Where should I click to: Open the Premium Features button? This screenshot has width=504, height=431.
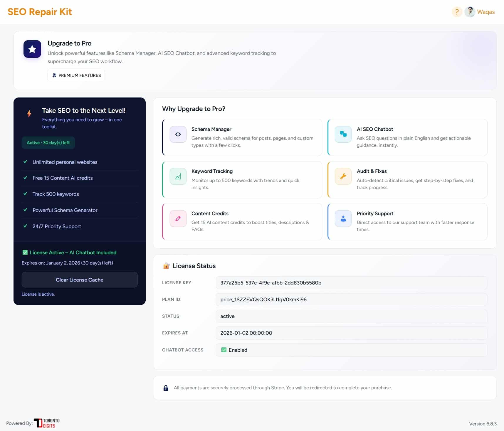[x=76, y=75]
